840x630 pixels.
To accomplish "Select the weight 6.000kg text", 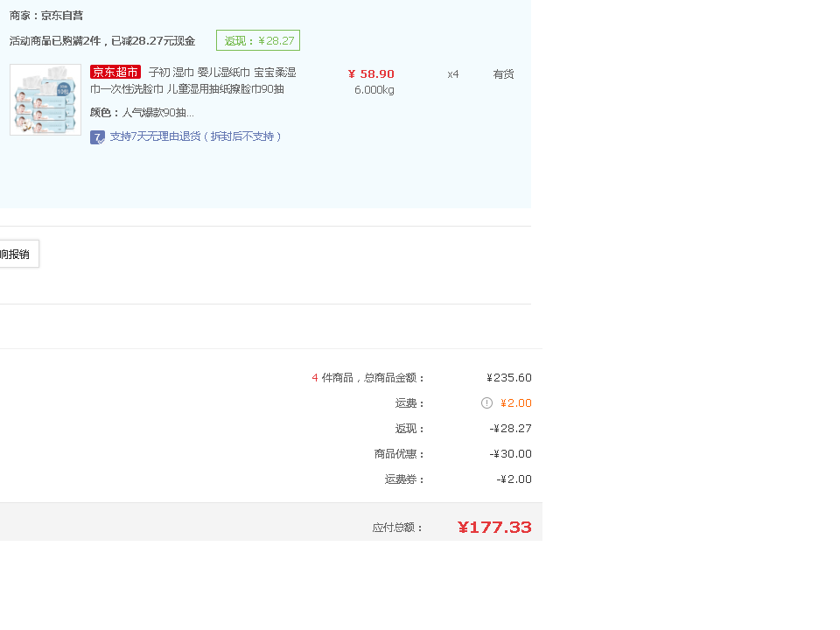I will pyautogui.click(x=374, y=90).
